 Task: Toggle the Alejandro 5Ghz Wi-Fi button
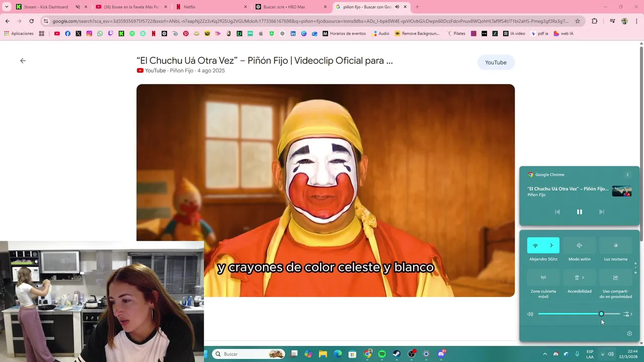[535, 245]
